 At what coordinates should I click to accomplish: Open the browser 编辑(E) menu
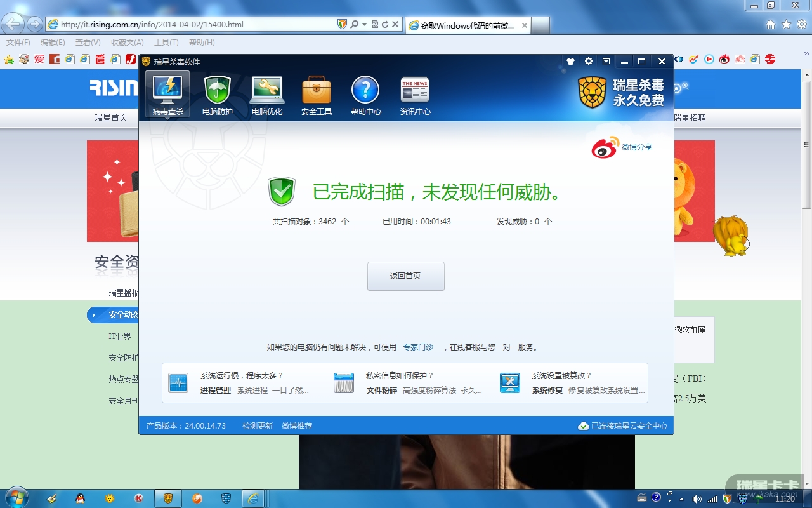coord(53,43)
